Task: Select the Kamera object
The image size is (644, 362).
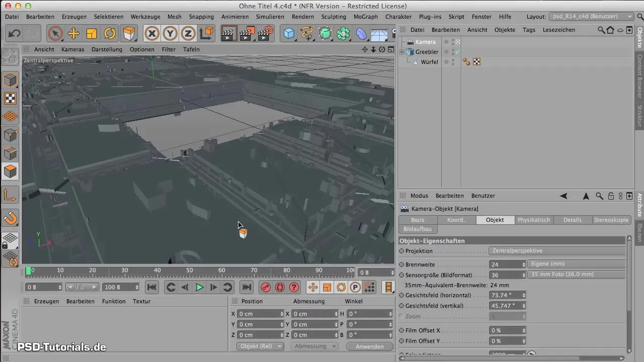Action: tap(426, 42)
